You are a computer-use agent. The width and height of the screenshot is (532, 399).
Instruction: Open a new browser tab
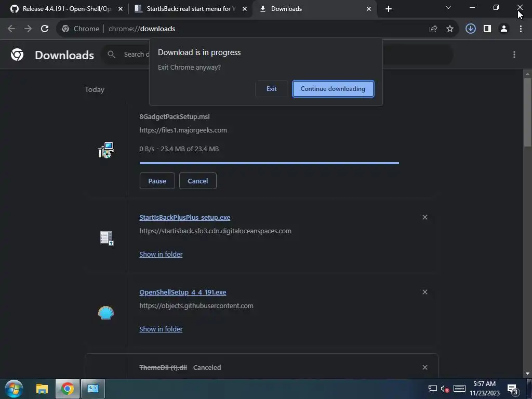(389, 9)
